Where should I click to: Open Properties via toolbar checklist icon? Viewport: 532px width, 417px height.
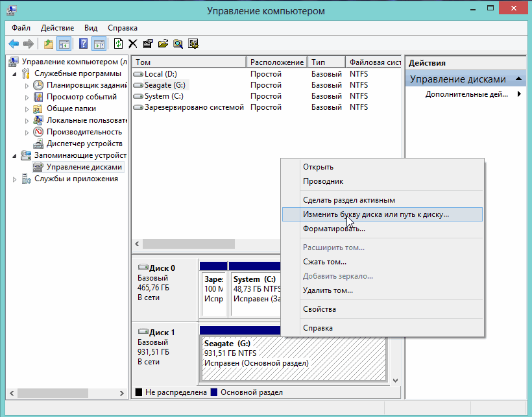(147, 44)
